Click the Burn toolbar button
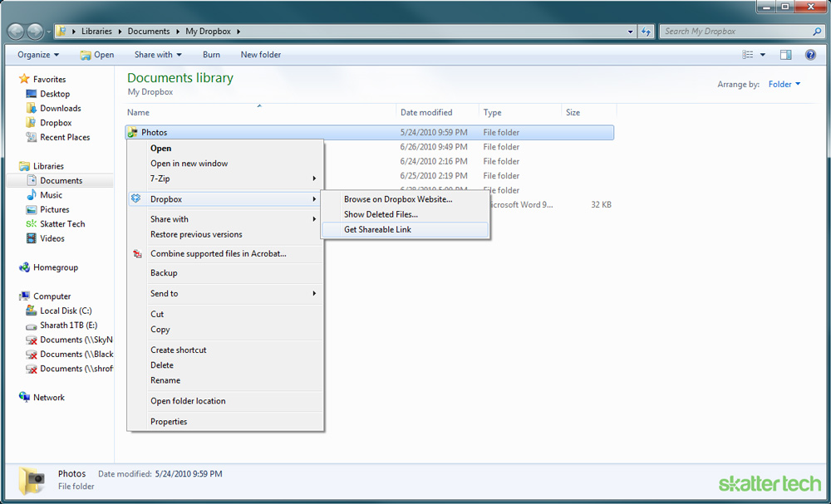 pyautogui.click(x=211, y=55)
